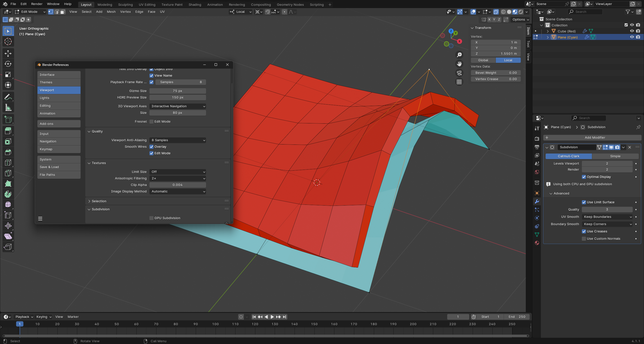Select the Rotate tool
The height and width of the screenshot is (344, 644).
pyautogui.click(x=8, y=64)
